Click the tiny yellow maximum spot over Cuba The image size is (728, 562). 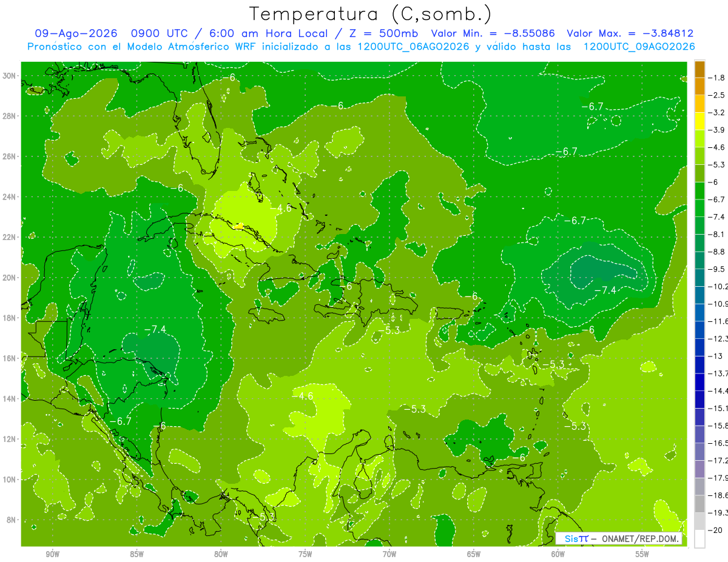[239, 226]
